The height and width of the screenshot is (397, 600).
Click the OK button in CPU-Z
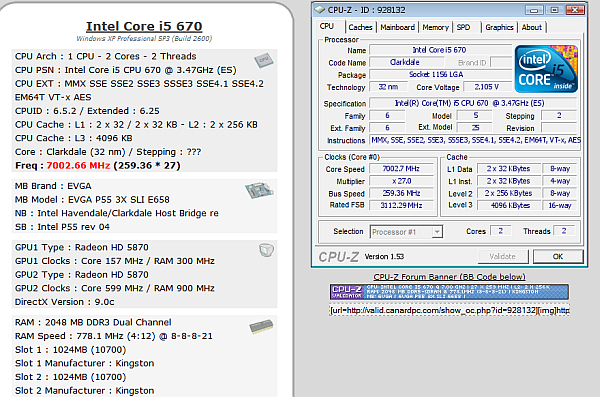pos(558,256)
